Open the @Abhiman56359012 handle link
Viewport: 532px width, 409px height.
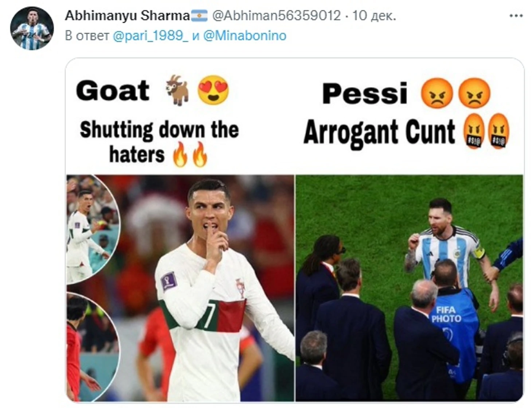coord(276,16)
